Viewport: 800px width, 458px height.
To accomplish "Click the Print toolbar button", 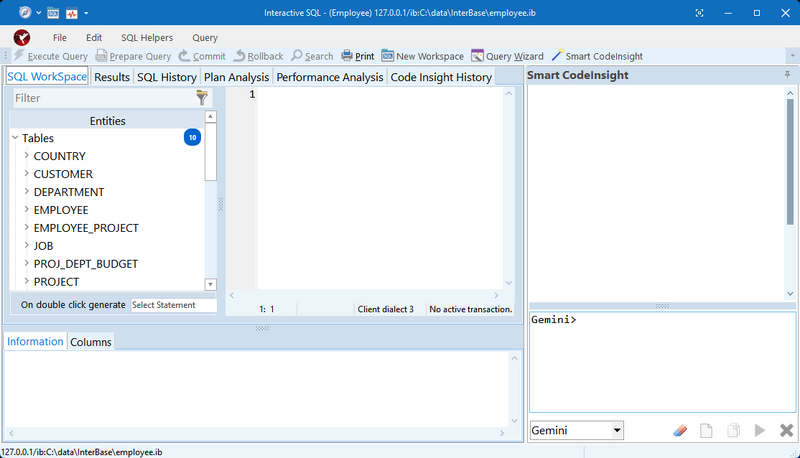I will coord(358,56).
